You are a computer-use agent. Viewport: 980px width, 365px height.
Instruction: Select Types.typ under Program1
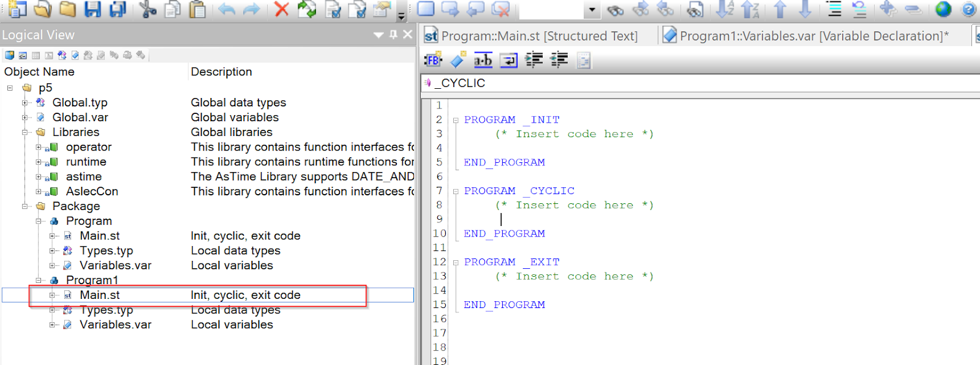pos(107,310)
